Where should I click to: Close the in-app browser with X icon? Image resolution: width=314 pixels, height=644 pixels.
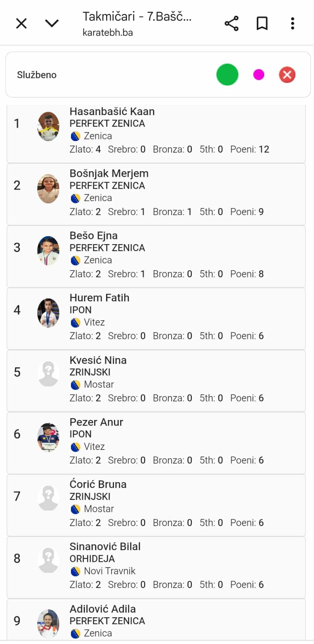(21, 23)
